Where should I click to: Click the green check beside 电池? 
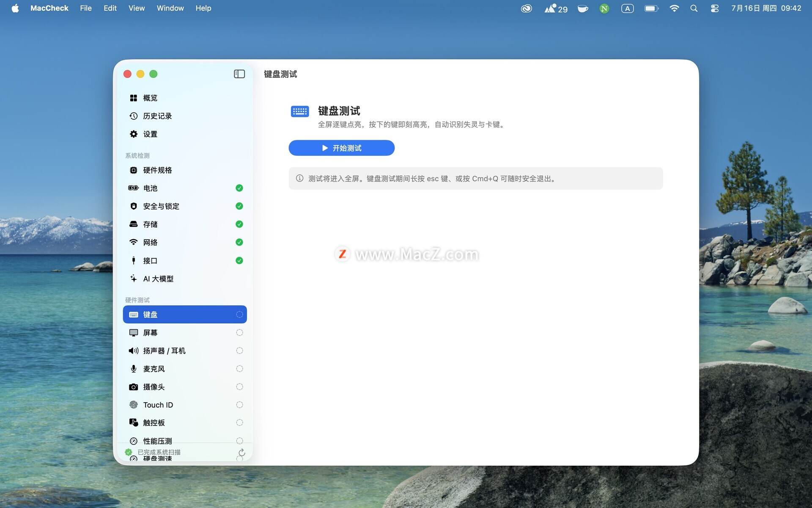[x=239, y=188]
